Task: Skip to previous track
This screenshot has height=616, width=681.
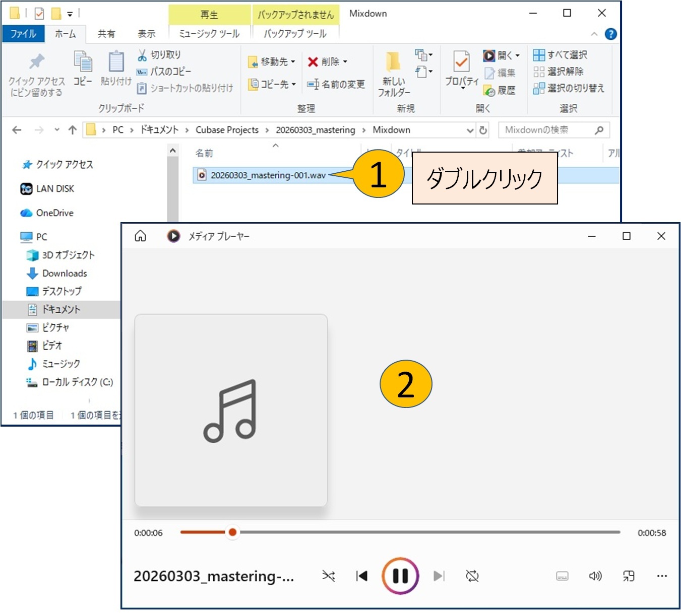Action: (362, 576)
